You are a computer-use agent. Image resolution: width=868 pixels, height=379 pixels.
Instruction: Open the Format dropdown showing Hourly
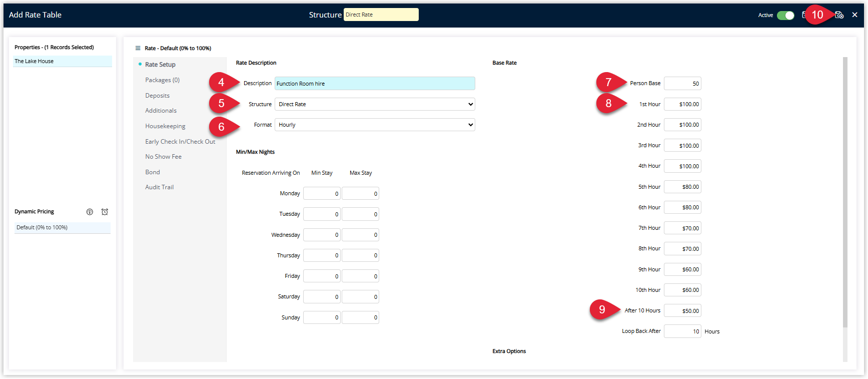[375, 125]
